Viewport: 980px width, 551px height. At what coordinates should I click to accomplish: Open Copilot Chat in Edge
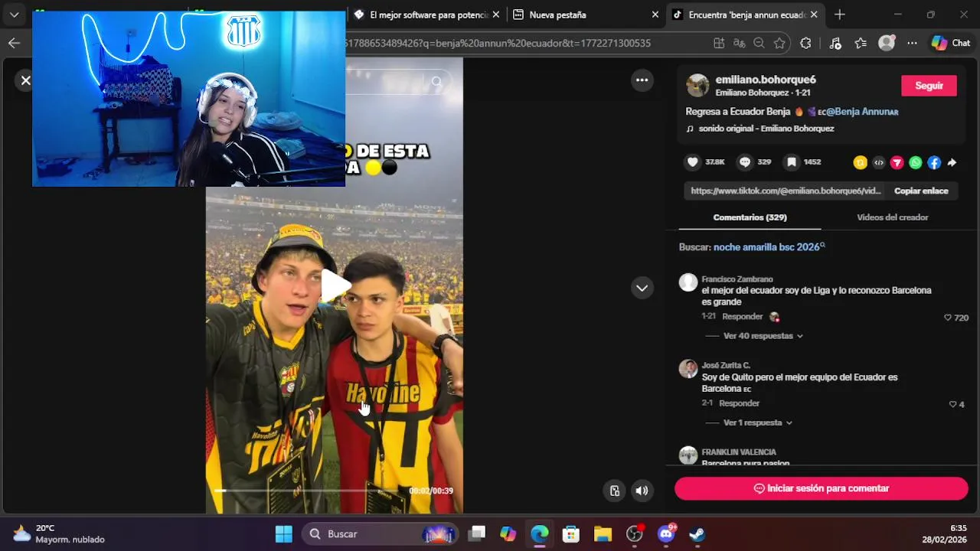tap(951, 43)
